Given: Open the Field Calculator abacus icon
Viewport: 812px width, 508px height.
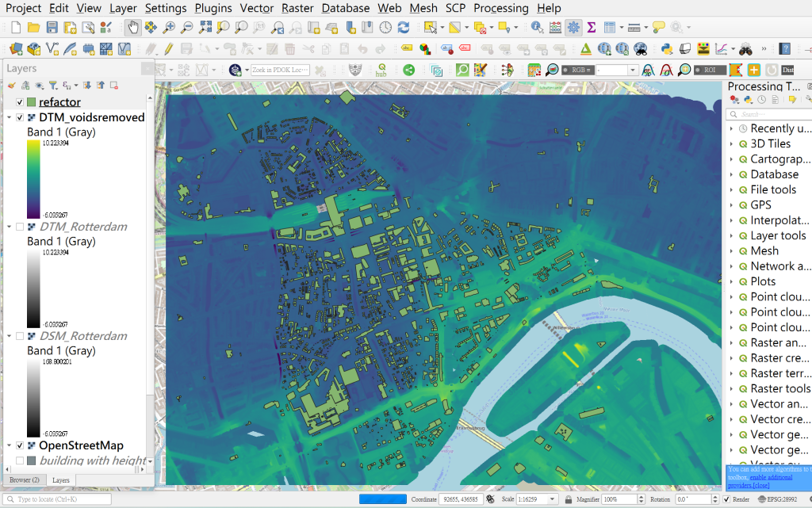Looking at the screenshot, I should (555, 28).
